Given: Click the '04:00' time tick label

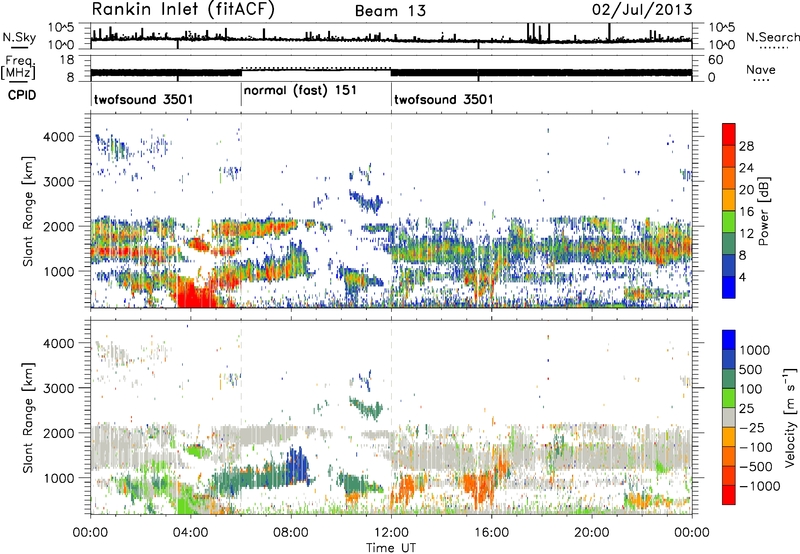Looking at the screenshot, I should point(190,533).
